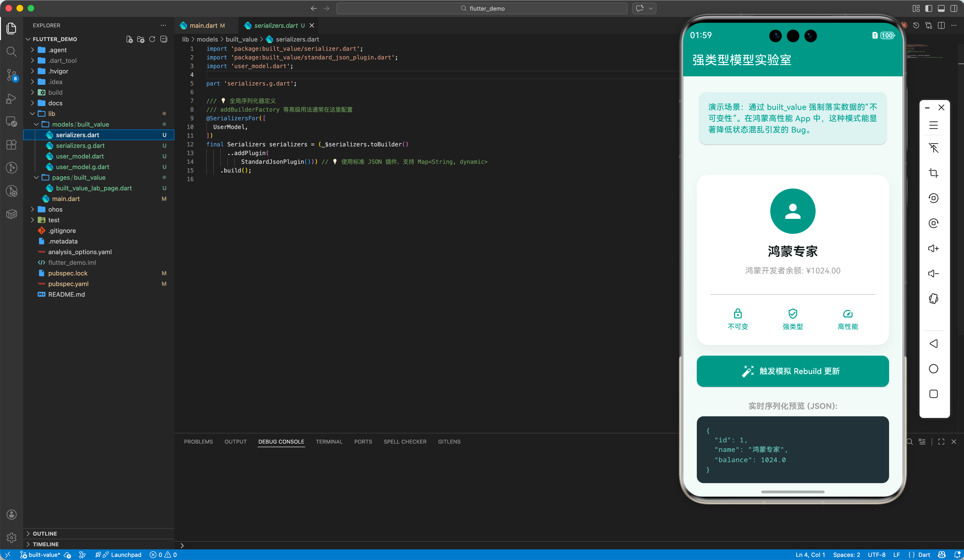Screen dimensions: 964x560
Task: Toggle primary side bar layout button
Action: point(929,8)
